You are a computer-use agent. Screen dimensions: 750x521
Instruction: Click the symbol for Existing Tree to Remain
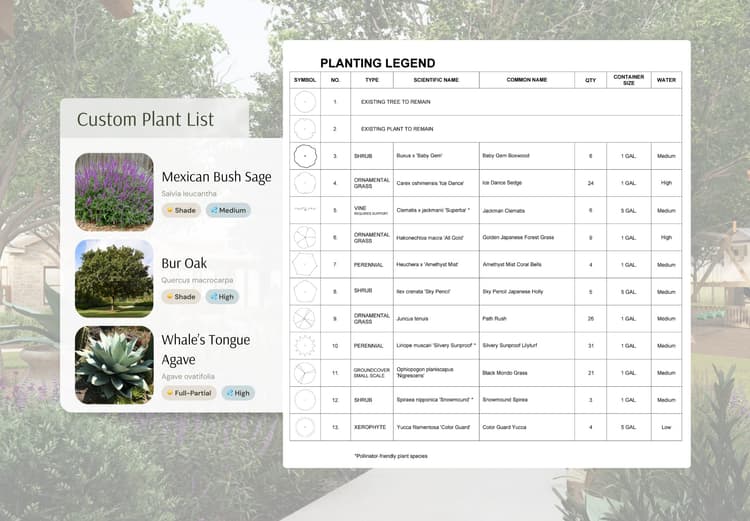click(305, 102)
